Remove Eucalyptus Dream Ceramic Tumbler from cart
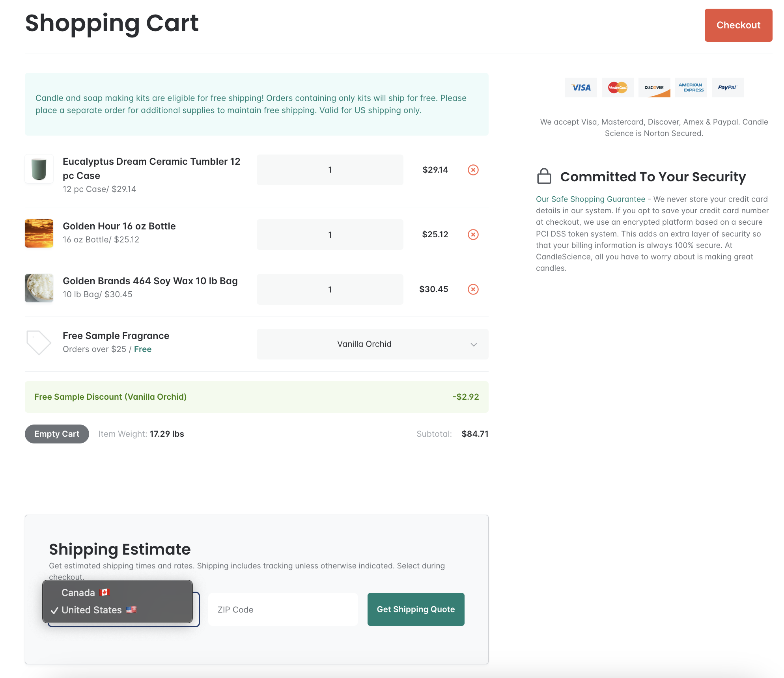The height and width of the screenshot is (678, 784). click(x=473, y=170)
